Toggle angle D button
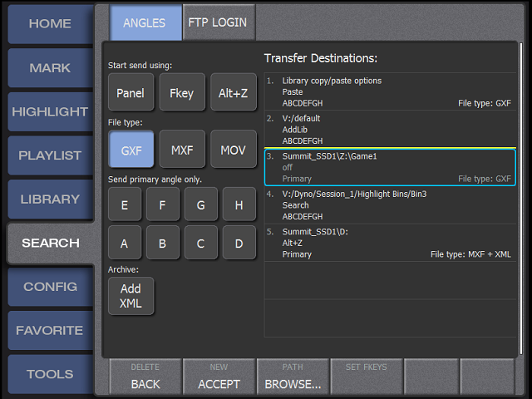The height and width of the screenshot is (399, 532). [x=239, y=243]
